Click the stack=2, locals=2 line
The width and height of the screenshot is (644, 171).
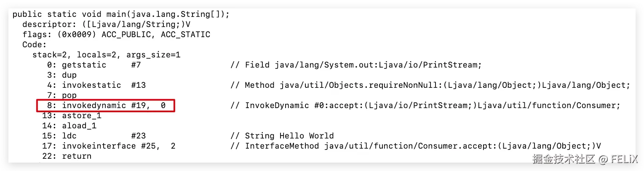(107, 54)
